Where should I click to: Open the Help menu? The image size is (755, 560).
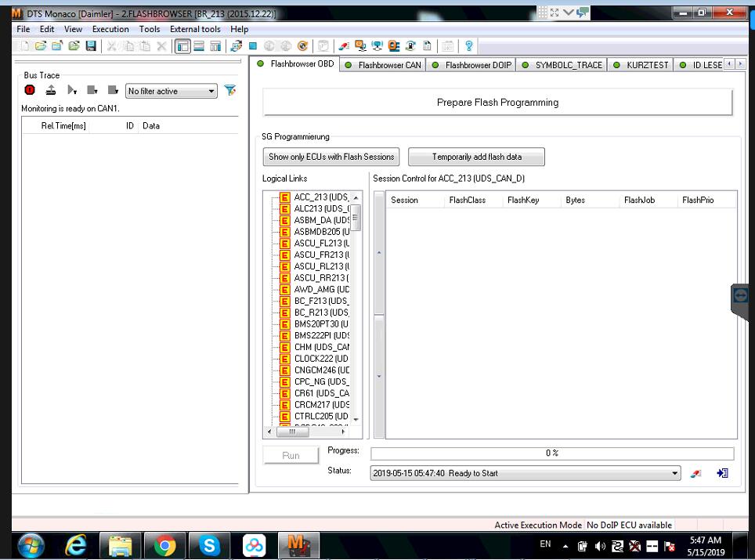click(x=240, y=29)
